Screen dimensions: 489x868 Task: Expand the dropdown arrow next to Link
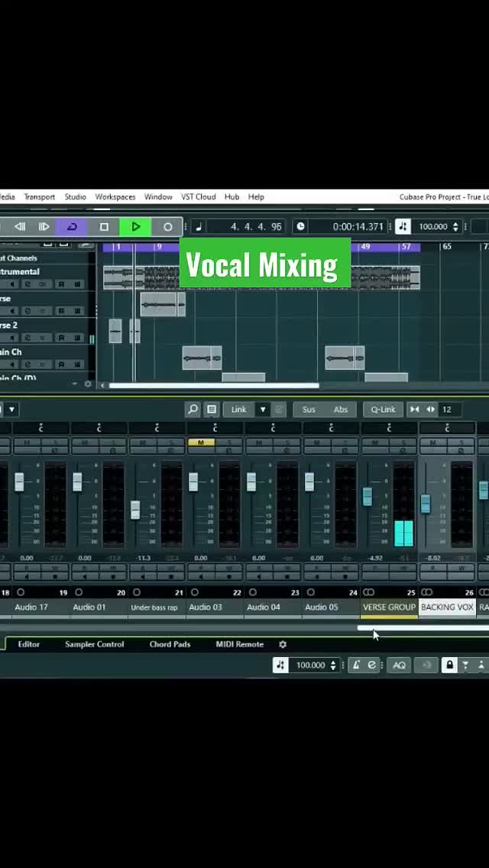coord(263,409)
